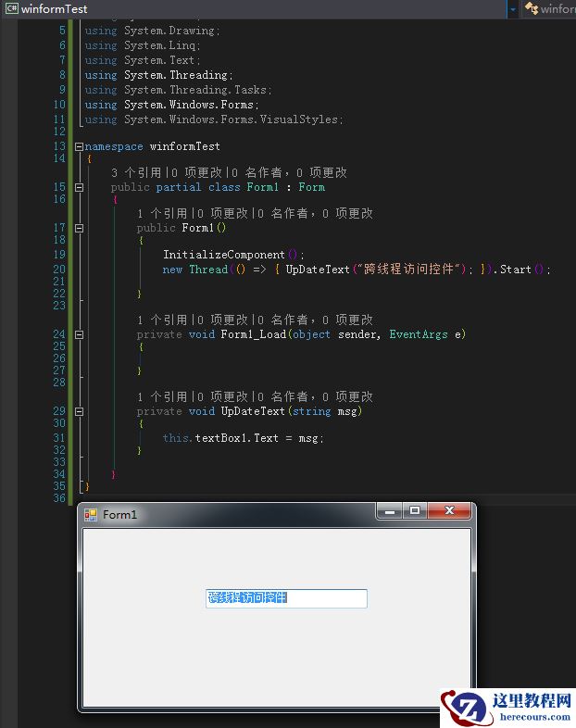Screen dimensions: 576x728
Task: Click the '1 个引用' CodeLens above public Form1()
Action: (162, 213)
